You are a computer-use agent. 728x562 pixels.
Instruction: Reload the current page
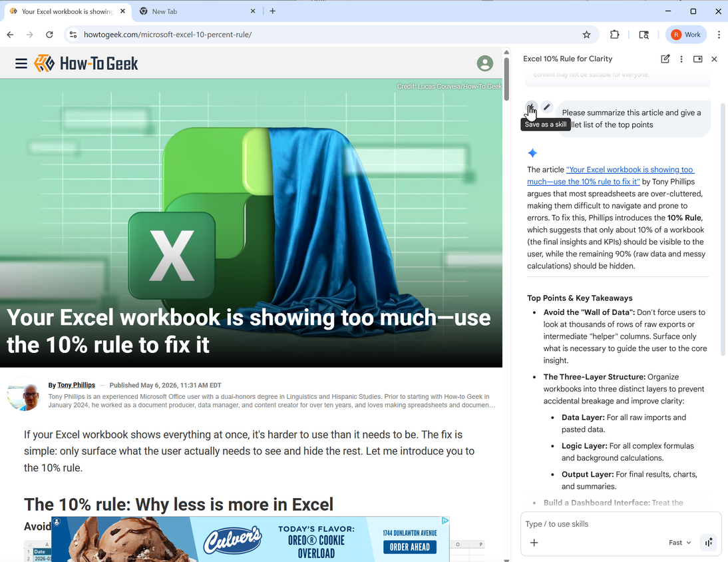click(x=49, y=35)
